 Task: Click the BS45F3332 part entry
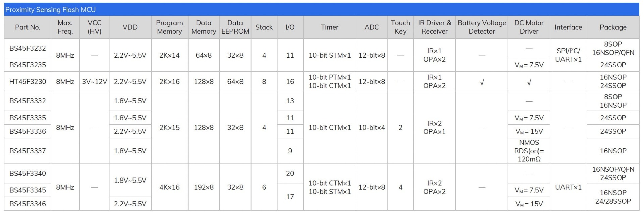[28, 101]
